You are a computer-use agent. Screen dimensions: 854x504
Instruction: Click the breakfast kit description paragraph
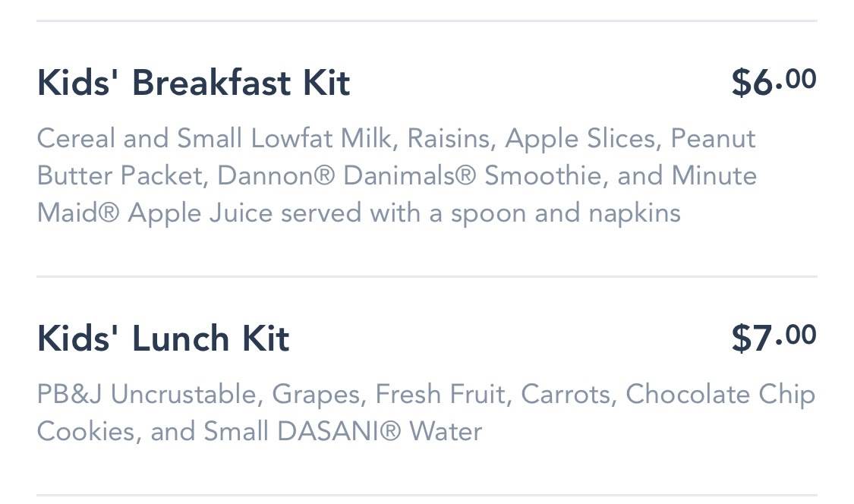pyautogui.click(x=396, y=176)
